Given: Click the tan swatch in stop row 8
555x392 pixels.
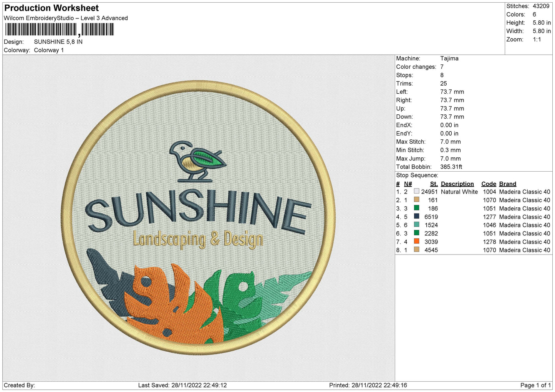Looking at the screenshot, I should (416, 250).
